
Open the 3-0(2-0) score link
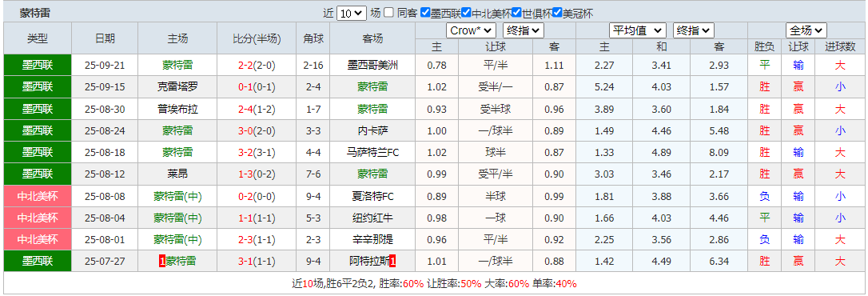coord(257,131)
